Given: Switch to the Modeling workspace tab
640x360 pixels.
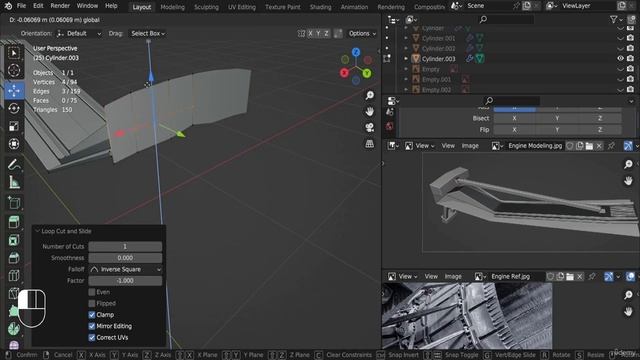Looking at the screenshot, I should tap(172, 7).
